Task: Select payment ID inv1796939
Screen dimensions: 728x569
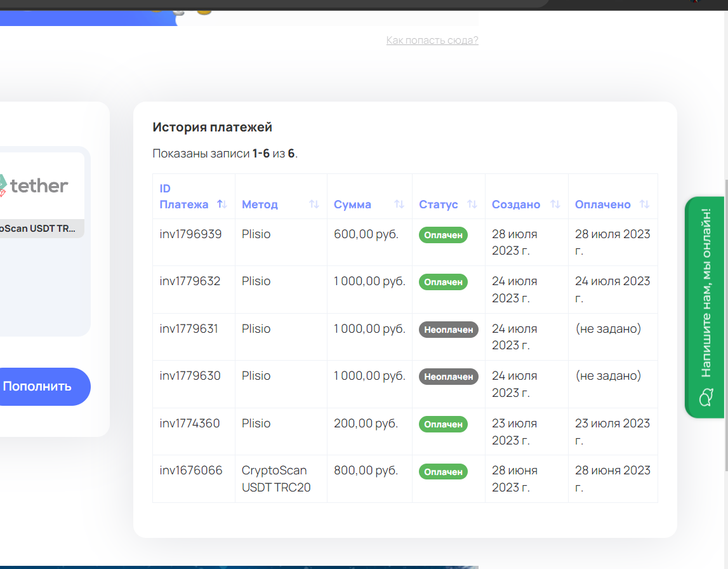Action: coord(190,234)
